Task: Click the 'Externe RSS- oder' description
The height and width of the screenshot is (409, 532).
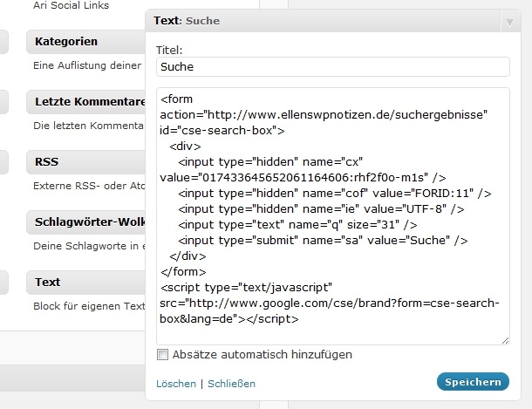Action: [x=89, y=186]
